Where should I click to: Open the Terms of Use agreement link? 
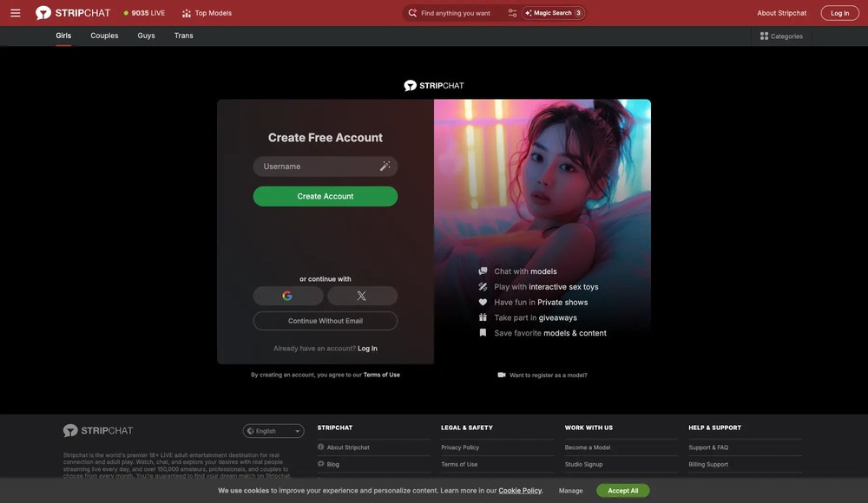pos(381,375)
